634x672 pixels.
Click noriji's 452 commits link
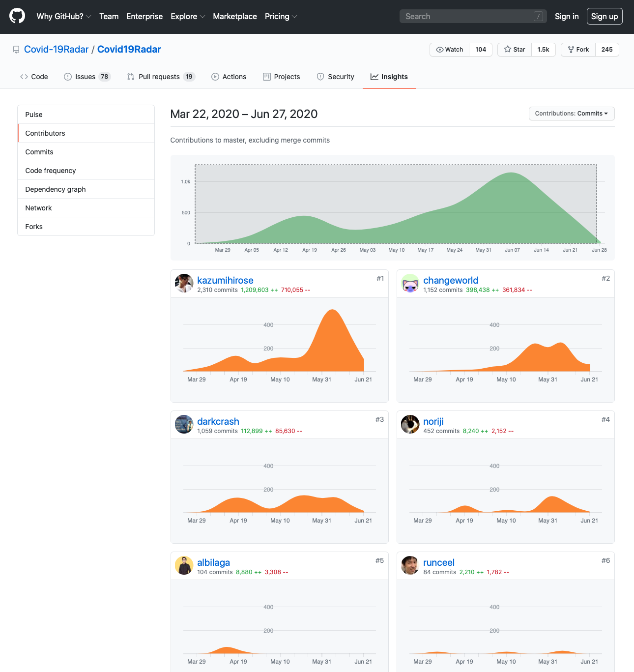(441, 431)
